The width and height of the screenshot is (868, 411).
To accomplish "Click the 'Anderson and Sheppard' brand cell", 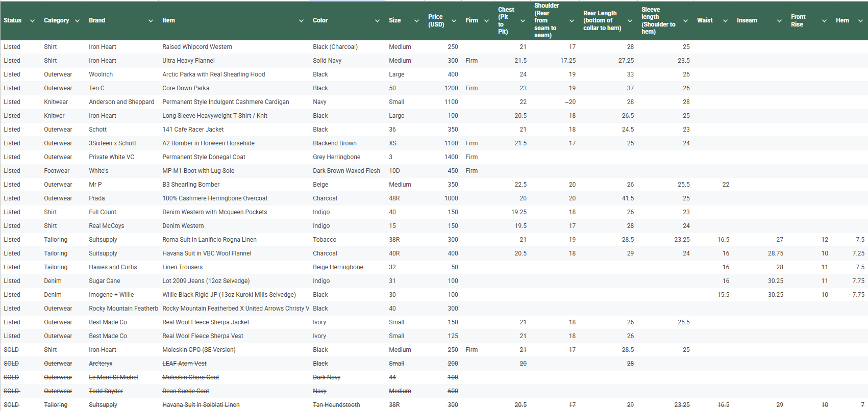I will point(121,102).
